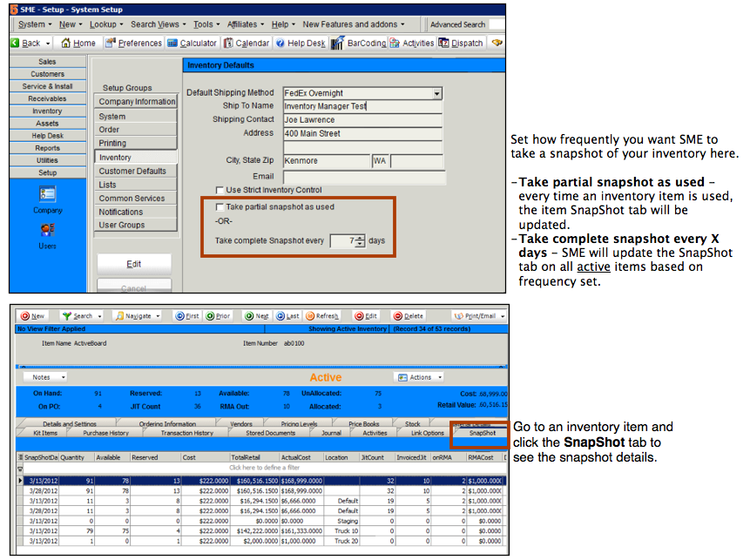This screenshot has width=750, height=560.
Task: Open the Reports section in the sidebar
Action: click(x=47, y=148)
